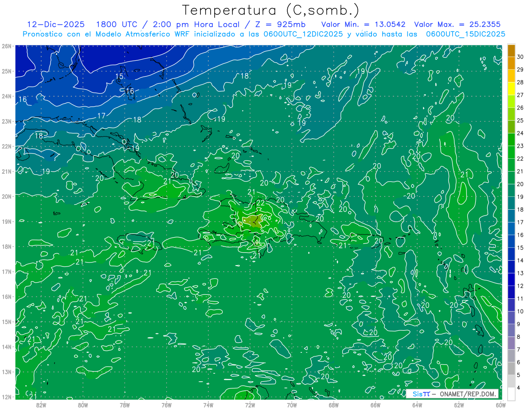Screen dimensions: 532x411
Task: Select the "Valor Max. = 25.2355" readout
Action: [x=457, y=24]
